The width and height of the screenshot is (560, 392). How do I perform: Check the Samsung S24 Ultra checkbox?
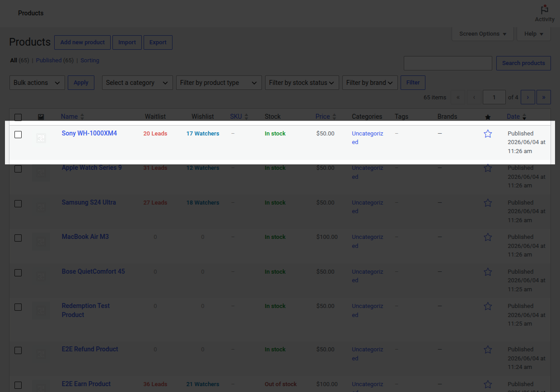coord(18,204)
